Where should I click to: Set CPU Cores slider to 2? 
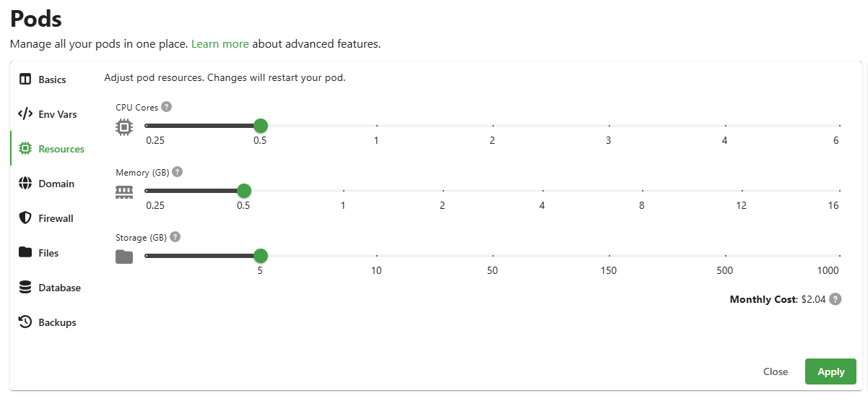point(492,126)
